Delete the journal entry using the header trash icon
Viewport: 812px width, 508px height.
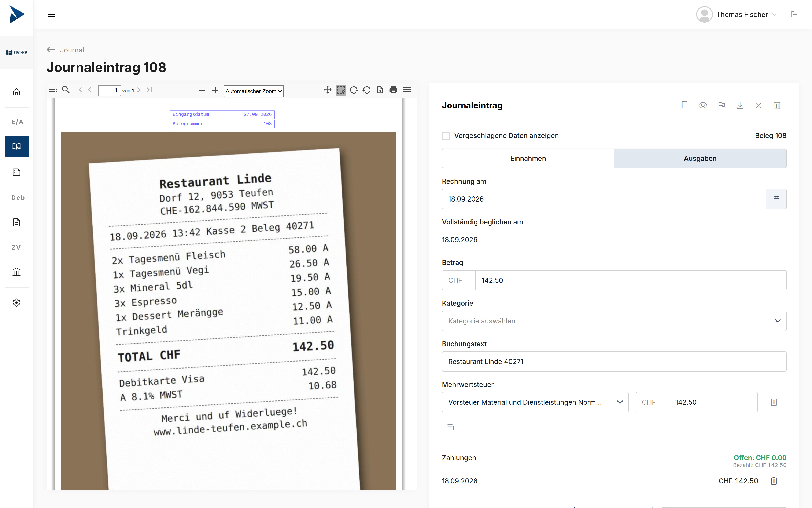(x=777, y=105)
